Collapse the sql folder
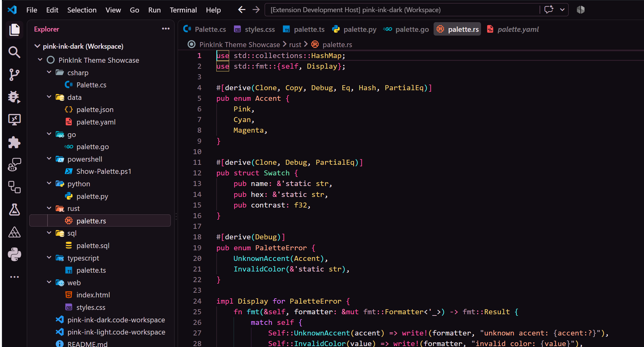644x347 pixels. pos(49,232)
